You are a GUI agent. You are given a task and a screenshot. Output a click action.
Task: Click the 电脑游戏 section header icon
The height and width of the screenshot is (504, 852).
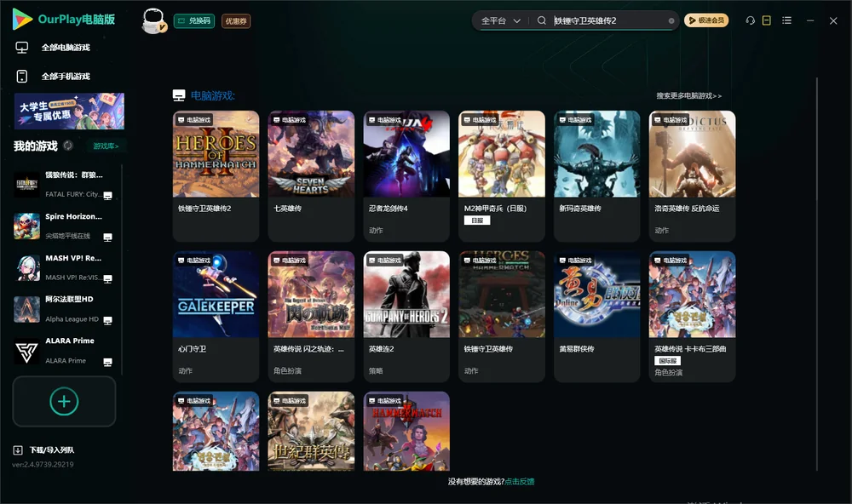click(x=179, y=95)
